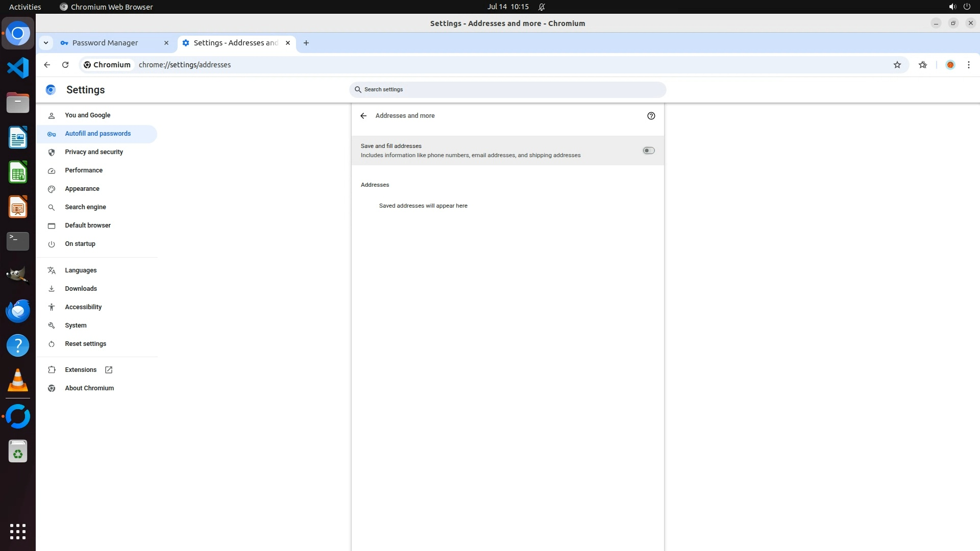Click the all bookmarks icon
The width and height of the screenshot is (980, 551).
(923, 65)
